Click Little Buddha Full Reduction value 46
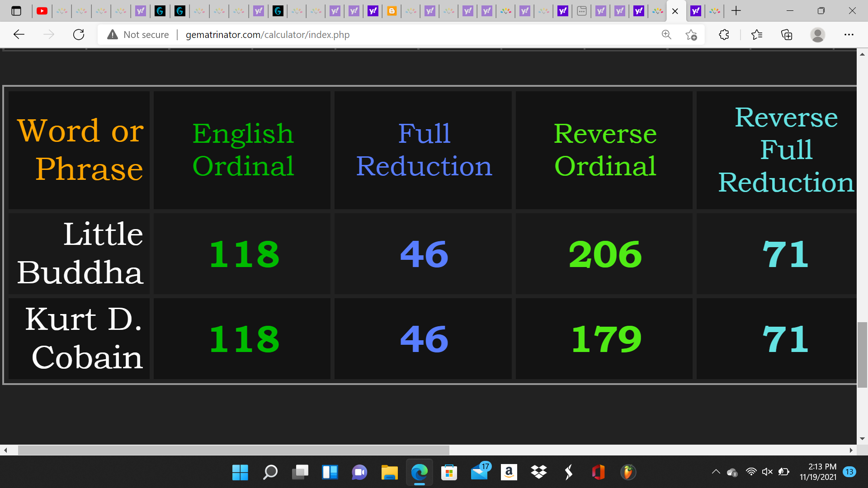868x488 pixels. 424,254
